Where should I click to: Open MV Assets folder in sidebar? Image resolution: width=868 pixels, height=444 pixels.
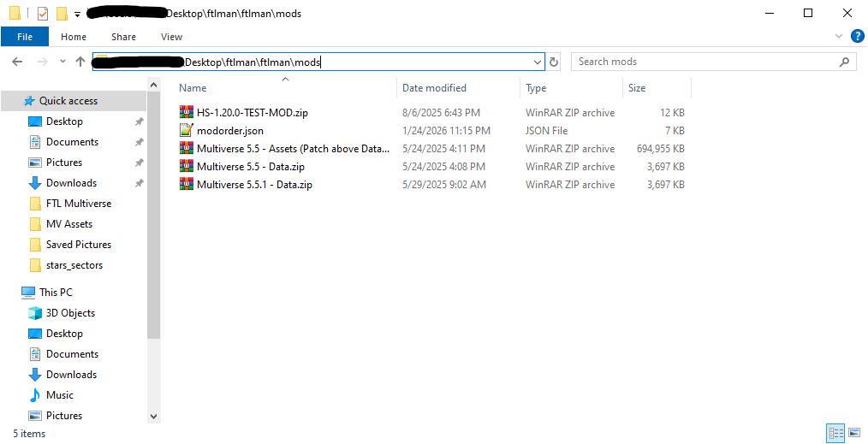[60, 224]
